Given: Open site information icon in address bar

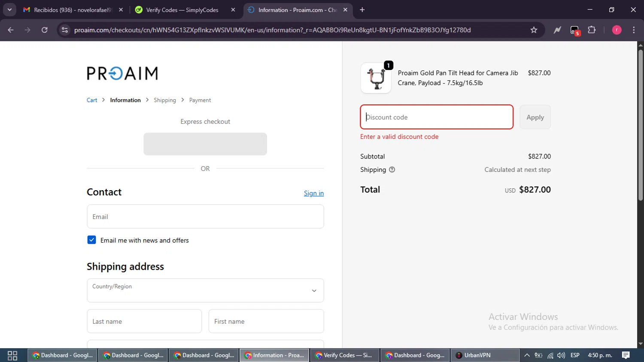Looking at the screenshot, I should click(65, 30).
